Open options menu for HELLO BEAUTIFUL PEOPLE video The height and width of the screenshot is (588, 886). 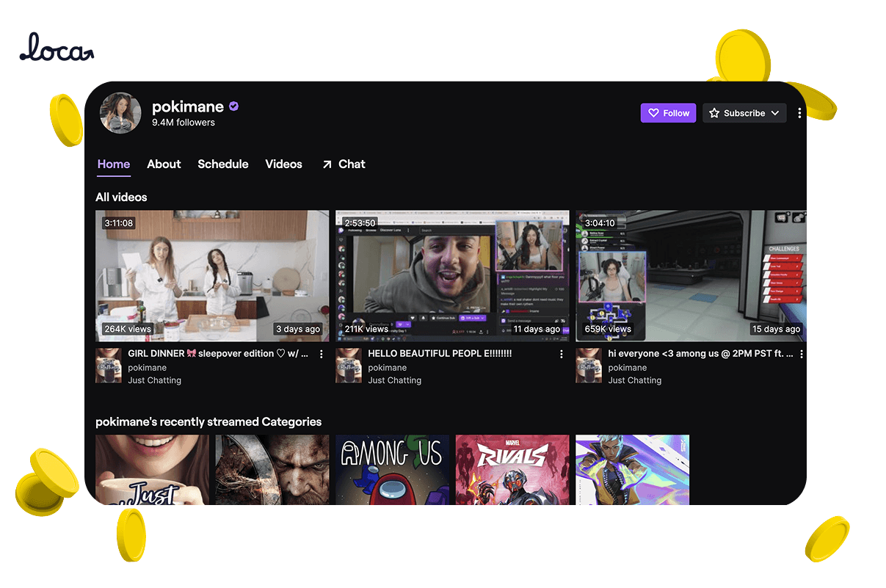point(562,354)
